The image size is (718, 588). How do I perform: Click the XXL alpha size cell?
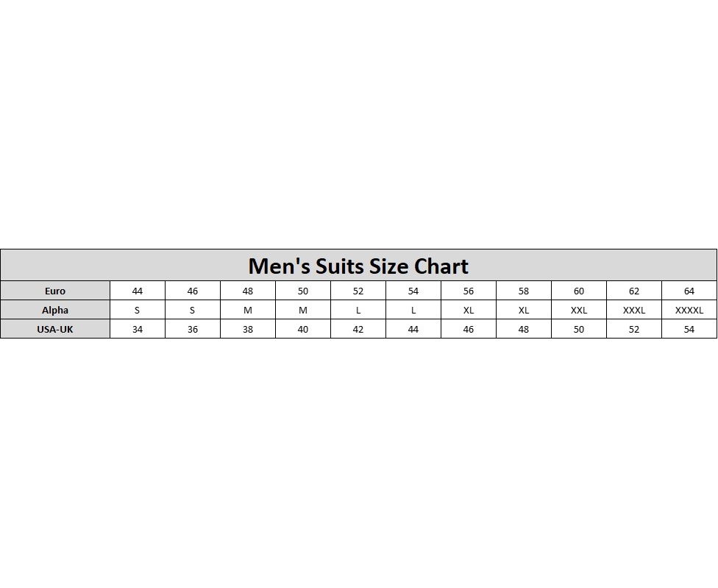tap(579, 310)
